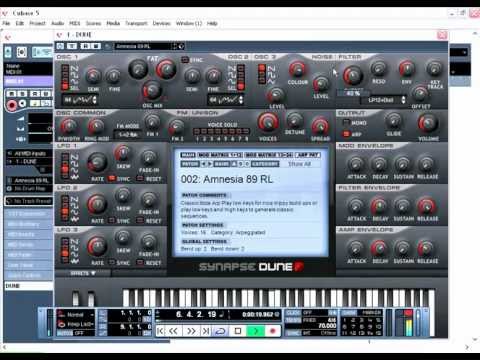Open the 1 - DUNE output routing dropdown
480x360 pixels.
pos(29,162)
